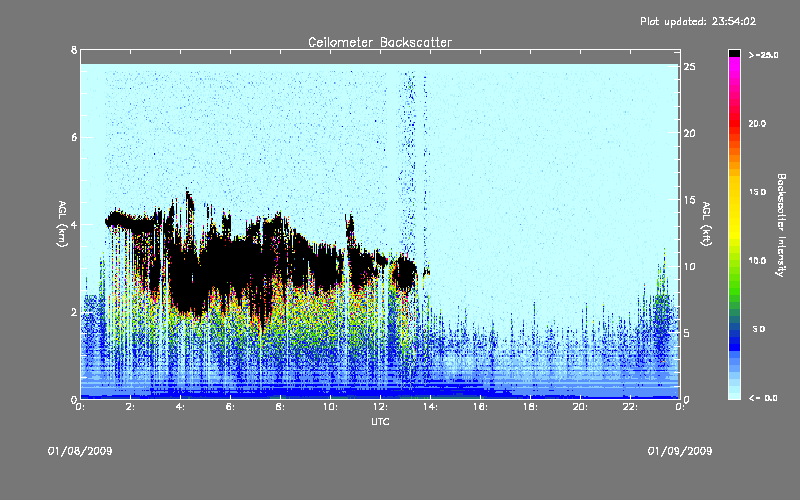Click the '2:' hour tick on the UTC axis

click(x=131, y=407)
